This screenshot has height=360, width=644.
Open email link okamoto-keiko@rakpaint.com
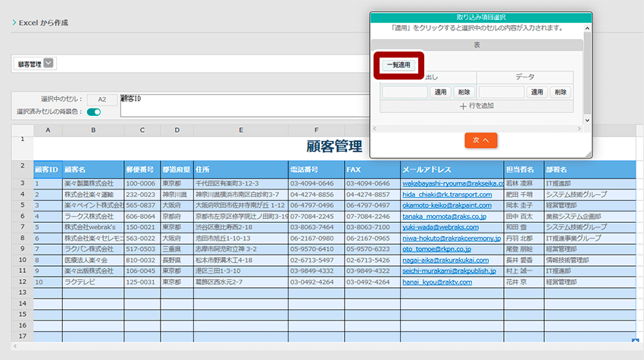click(447, 205)
